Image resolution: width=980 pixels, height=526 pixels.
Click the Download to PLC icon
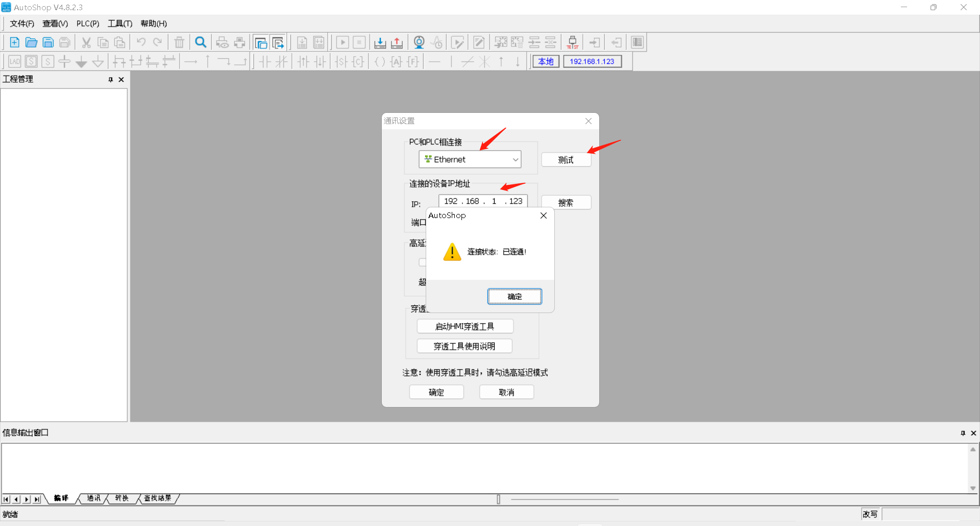tap(380, 42)
